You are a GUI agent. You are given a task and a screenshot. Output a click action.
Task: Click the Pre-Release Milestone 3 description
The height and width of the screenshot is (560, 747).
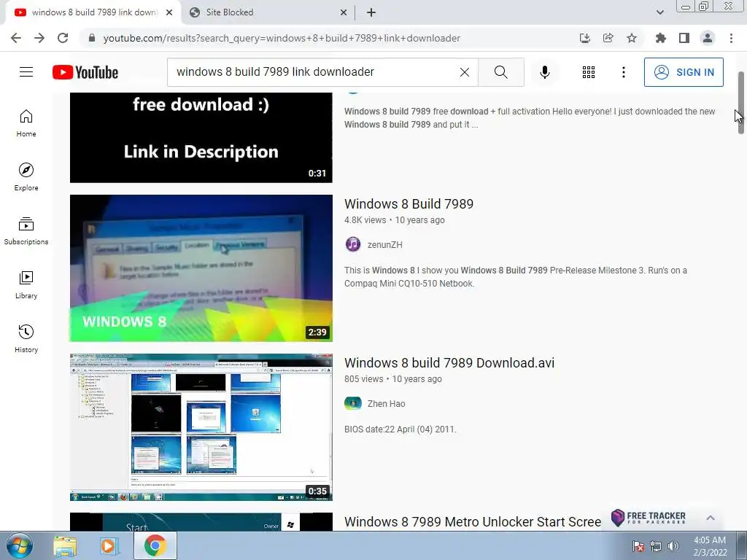516,276
